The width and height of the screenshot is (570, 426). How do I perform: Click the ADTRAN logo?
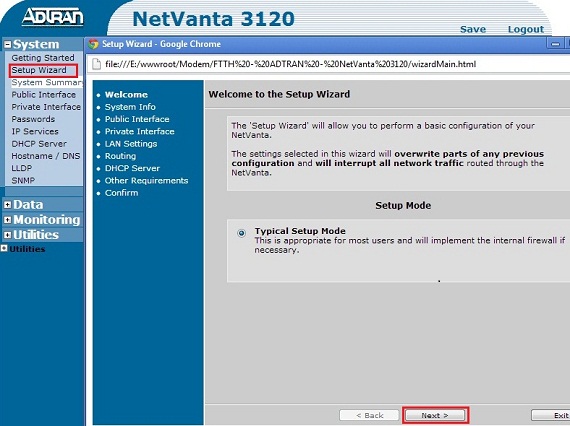(53, 17)
